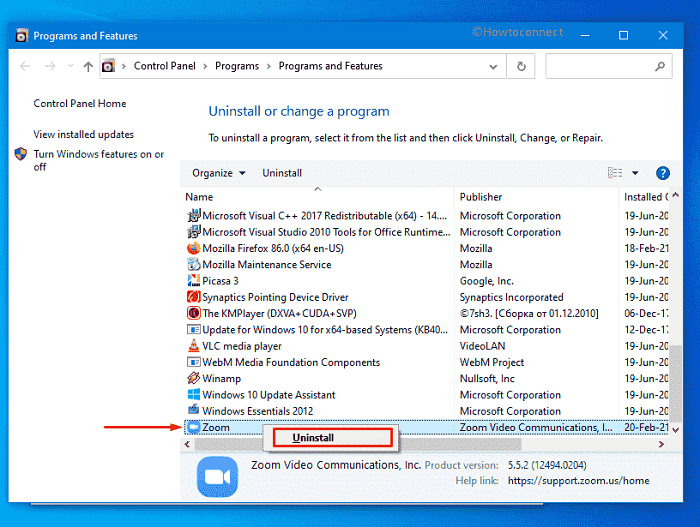Select the Mozilla Maintenance Service icon

coord(193,264)
